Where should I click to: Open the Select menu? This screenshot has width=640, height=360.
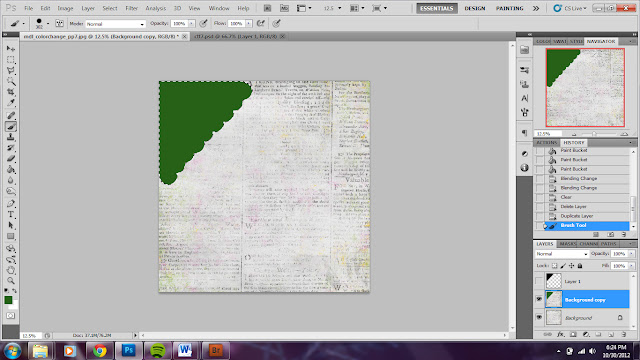(x=109, y=8)
